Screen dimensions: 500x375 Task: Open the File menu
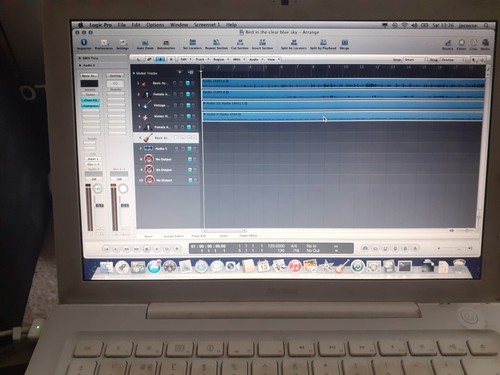[121, 25]
